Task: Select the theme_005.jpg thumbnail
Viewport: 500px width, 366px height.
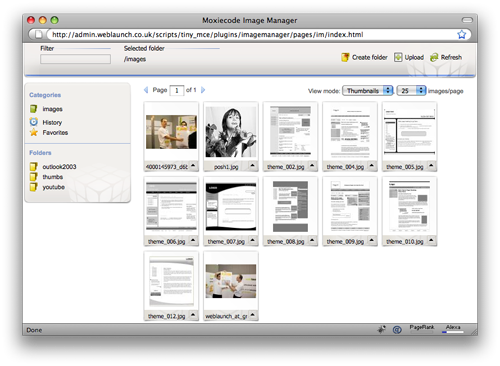Action: coord(410,132)
